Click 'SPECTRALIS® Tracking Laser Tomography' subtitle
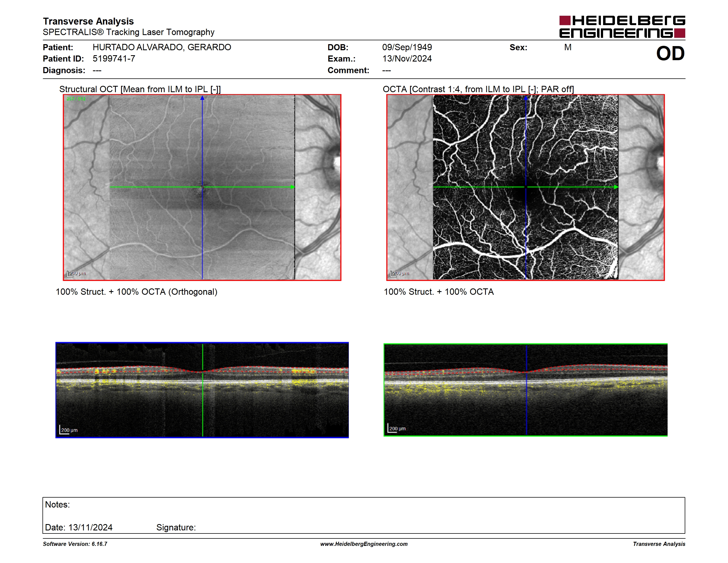Image resolution: width=728 pixels, height=563 pixels. [129, 32]
